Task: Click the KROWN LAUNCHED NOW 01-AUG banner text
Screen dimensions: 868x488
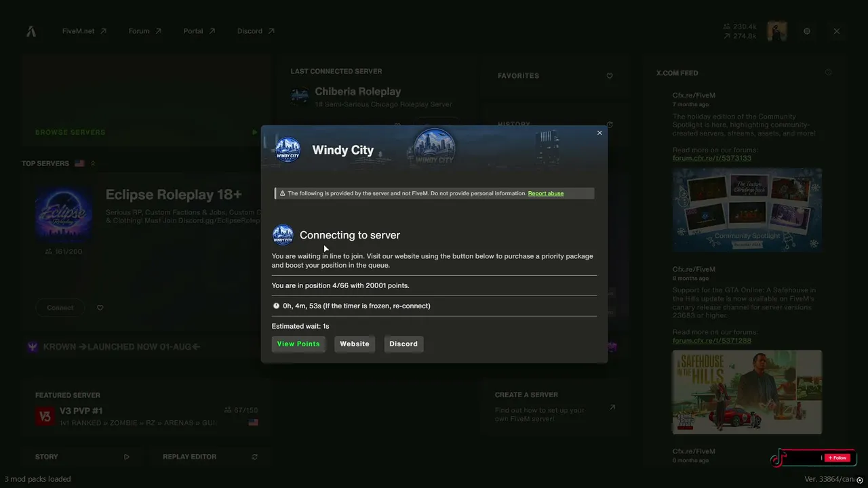Action: coord(122,347)
